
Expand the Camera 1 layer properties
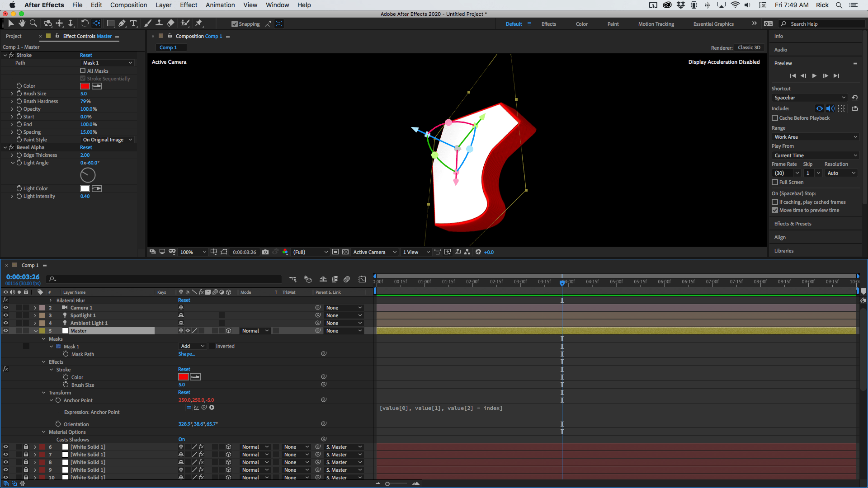click(35, 308)
